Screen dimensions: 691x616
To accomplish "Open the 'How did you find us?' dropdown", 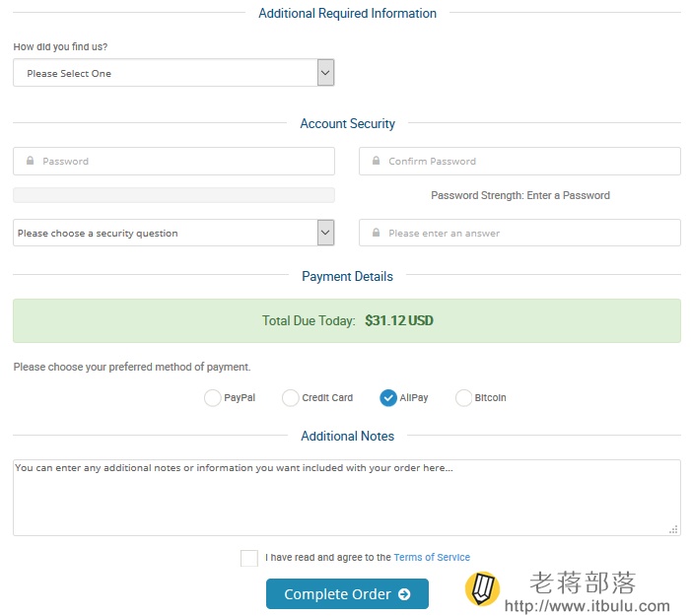I will tap(173, 73).
